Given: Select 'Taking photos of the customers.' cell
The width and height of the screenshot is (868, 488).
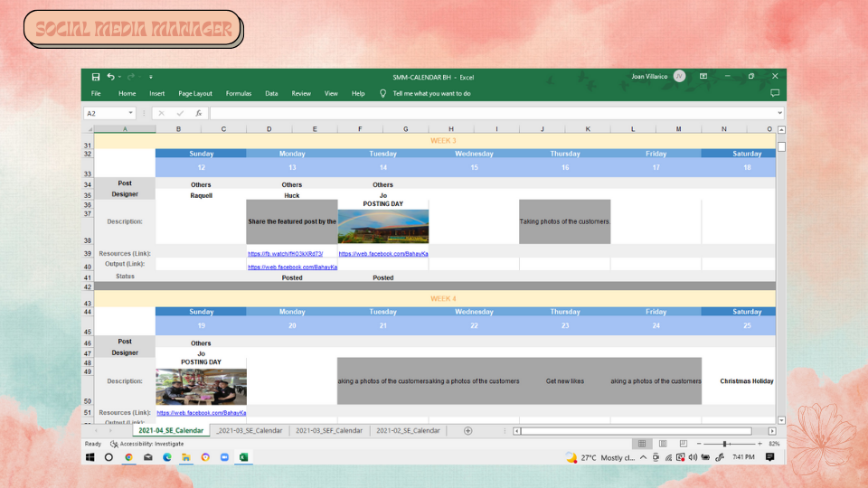Looking at the screenshot, I should 564,221.
